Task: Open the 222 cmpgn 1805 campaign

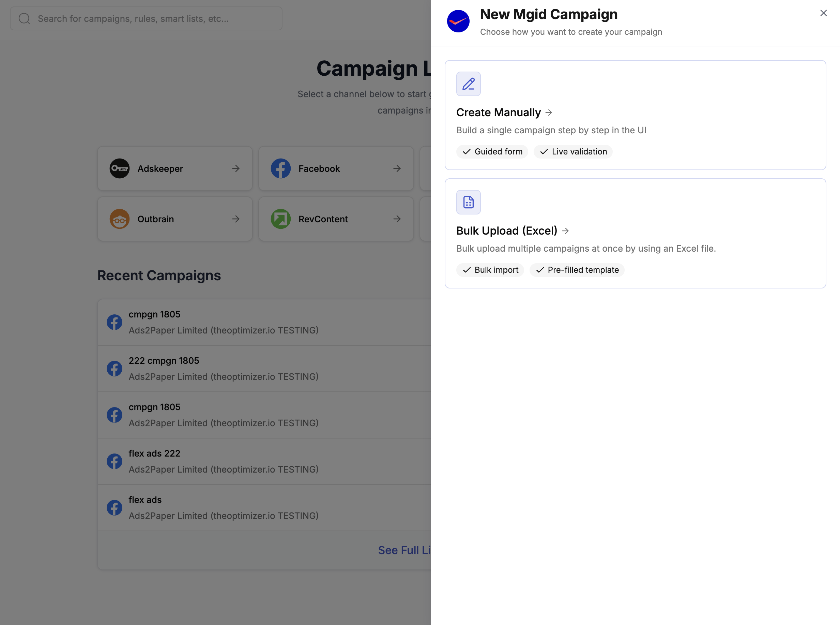Action: coord(264,369)
